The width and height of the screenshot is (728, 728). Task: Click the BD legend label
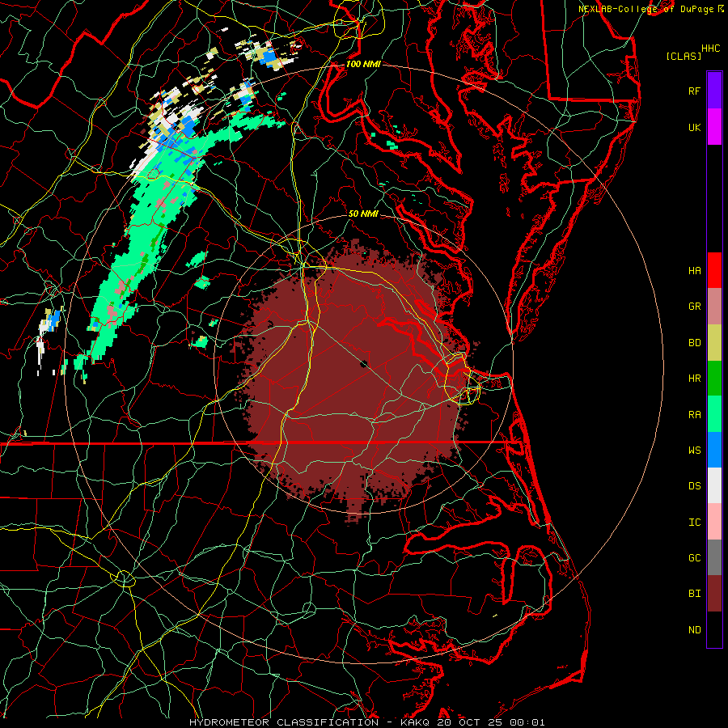[694, 343]
